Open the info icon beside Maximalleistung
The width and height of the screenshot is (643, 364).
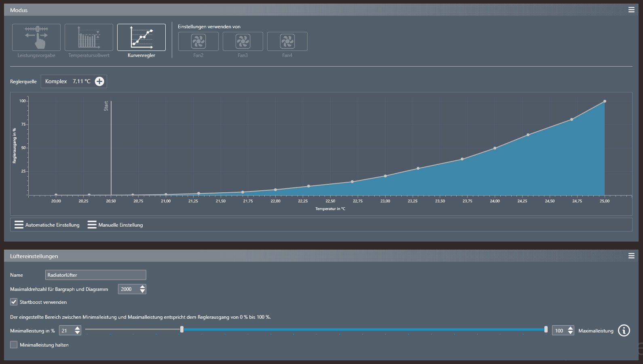pos(624,330)
